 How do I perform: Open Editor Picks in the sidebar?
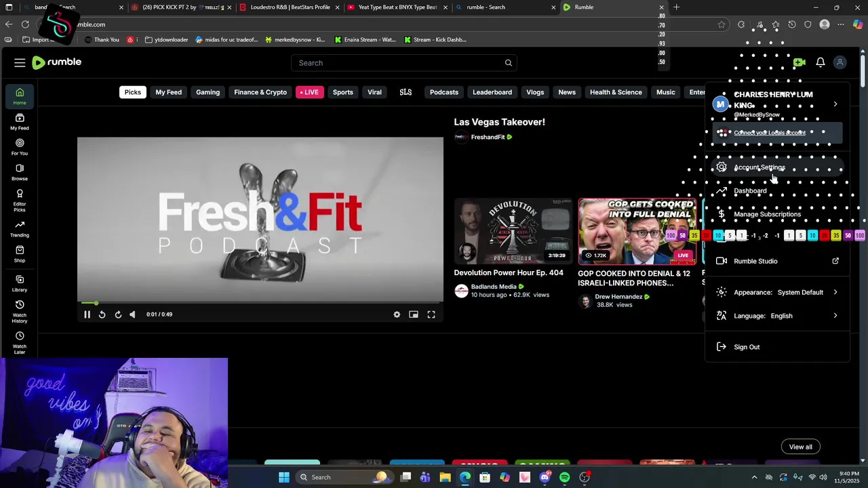(x=20, y=200)
